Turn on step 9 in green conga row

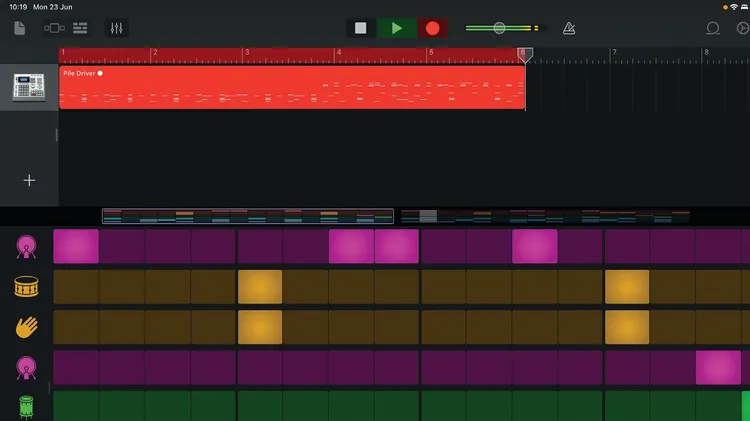[443, 406]
